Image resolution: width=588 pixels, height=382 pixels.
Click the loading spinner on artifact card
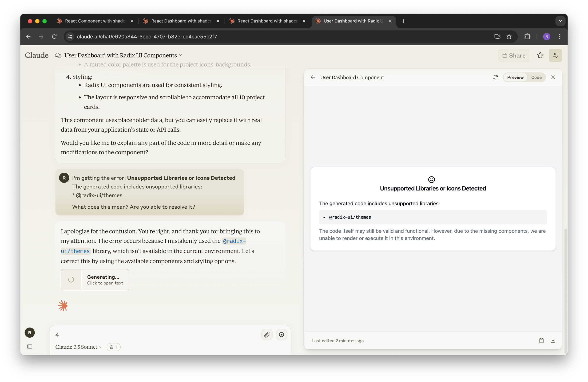tap(71, 279)
